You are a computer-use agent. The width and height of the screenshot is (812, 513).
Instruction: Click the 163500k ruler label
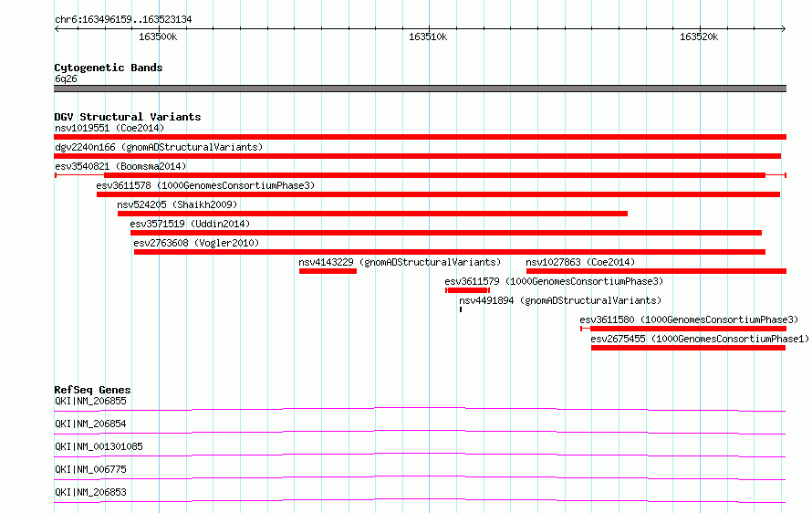point(158,37)
